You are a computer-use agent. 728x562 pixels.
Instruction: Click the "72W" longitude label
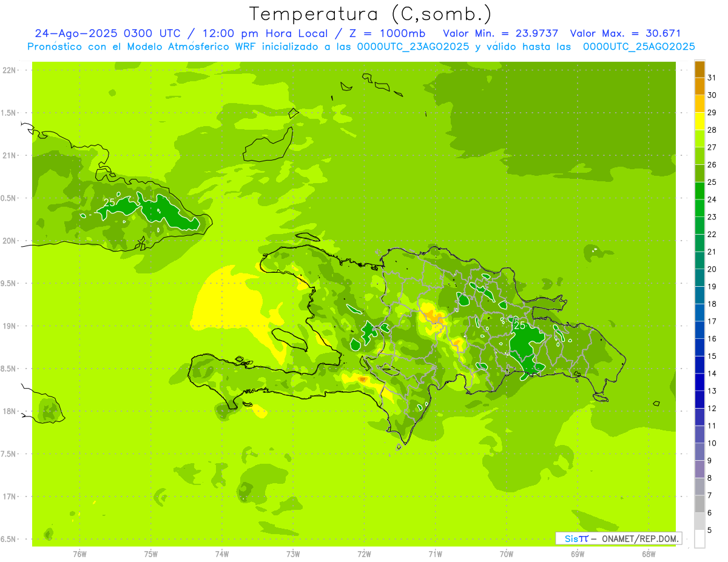click(x=365, y=554)
